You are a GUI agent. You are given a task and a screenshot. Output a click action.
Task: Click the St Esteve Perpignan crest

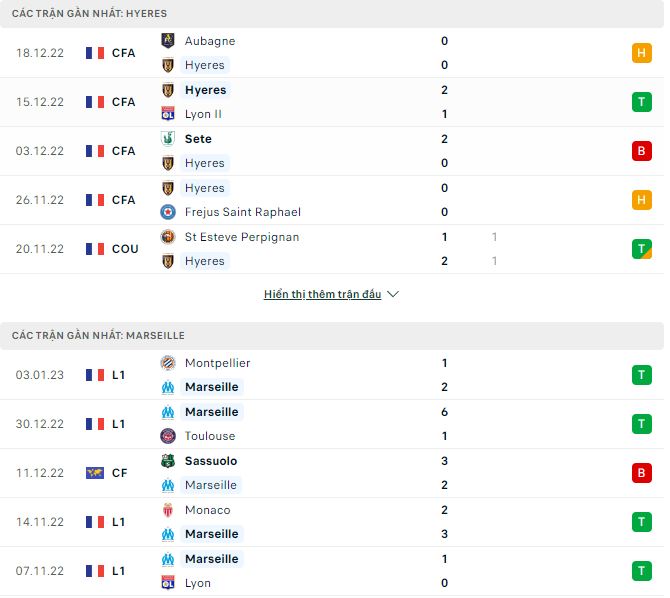[x=168, y=237]
